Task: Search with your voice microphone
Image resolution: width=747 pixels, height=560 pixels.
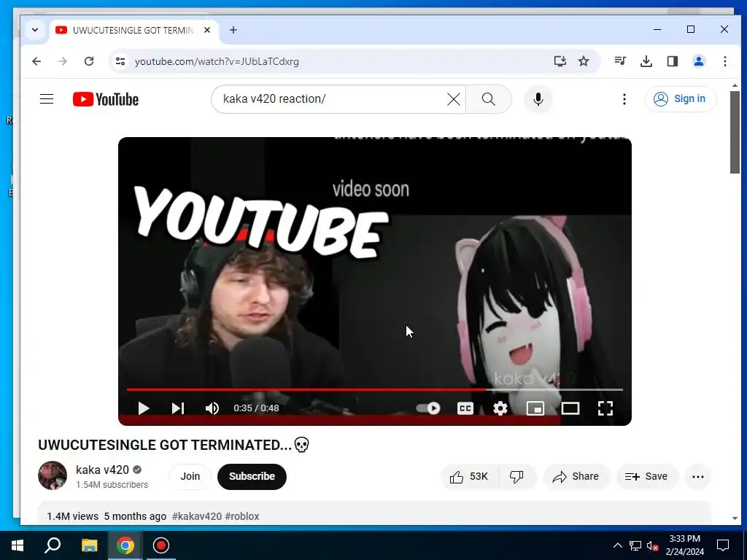Action: [x=538, y=99]
